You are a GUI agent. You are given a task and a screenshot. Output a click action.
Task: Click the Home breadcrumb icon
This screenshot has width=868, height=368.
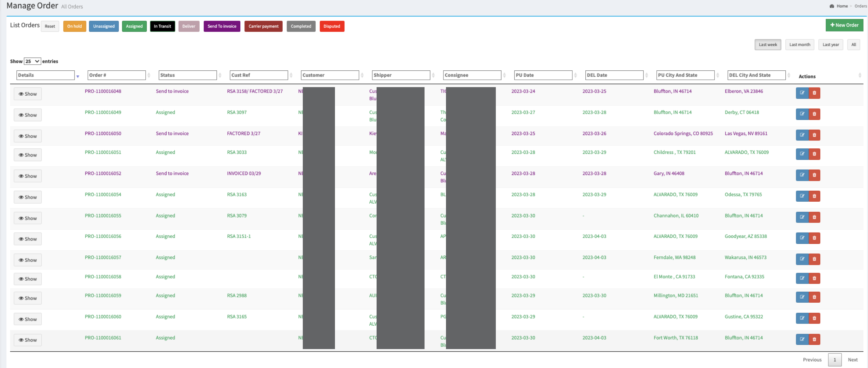tap(832, 6)
